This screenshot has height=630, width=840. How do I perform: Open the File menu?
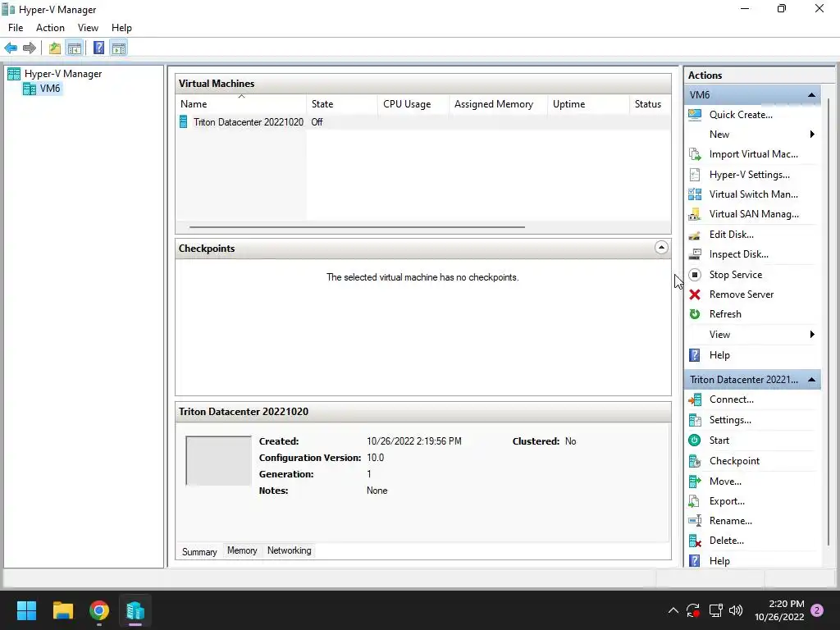(x=16, y=28)
